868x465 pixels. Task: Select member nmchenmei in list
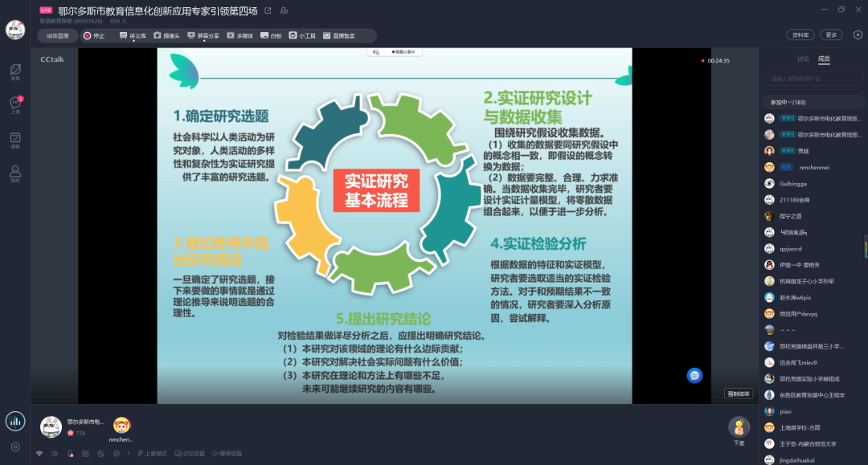[x=813, y=167]
